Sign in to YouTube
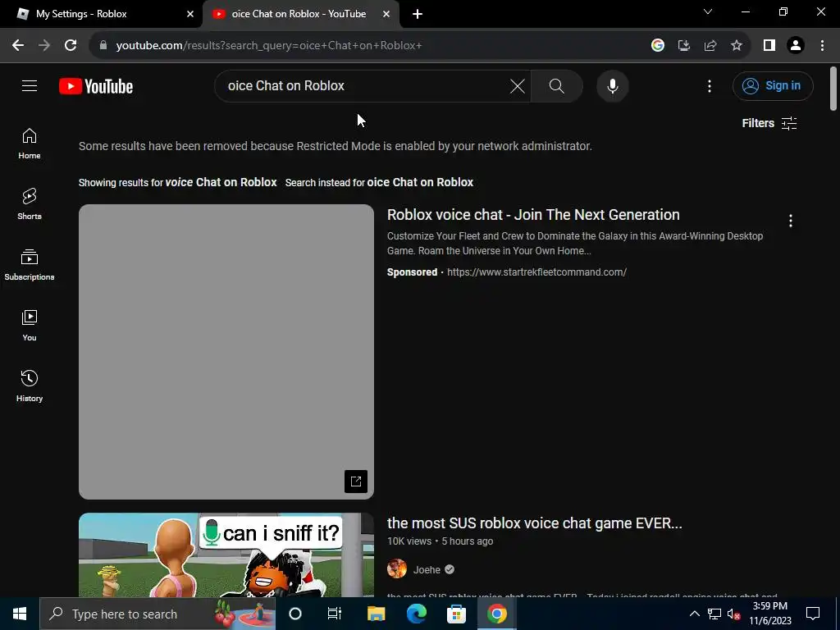 [x=773, y=85]
